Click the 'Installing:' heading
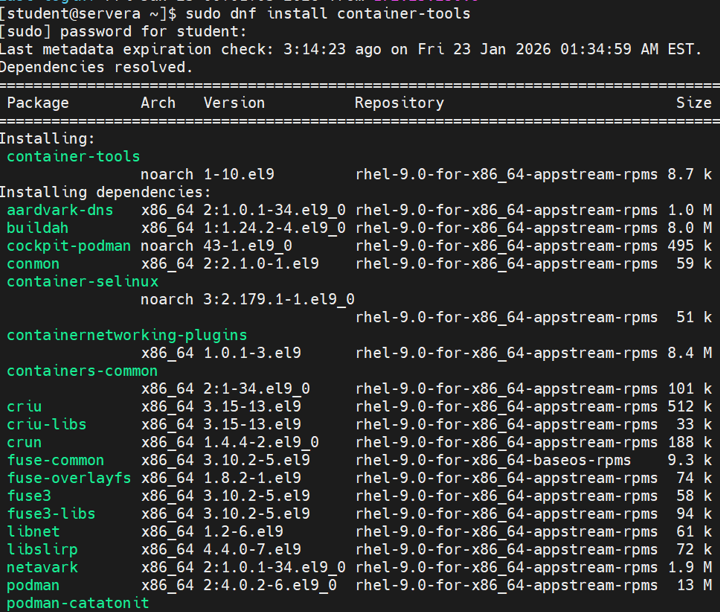 coord(47,139)
